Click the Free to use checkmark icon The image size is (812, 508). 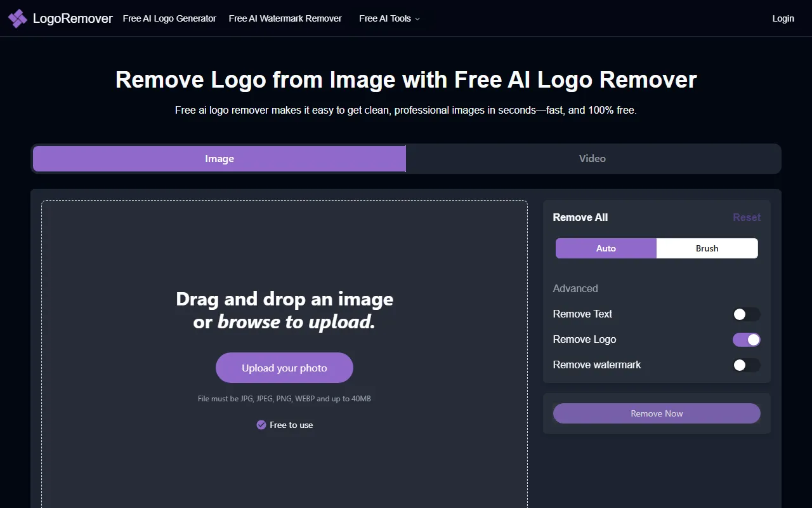261,425
